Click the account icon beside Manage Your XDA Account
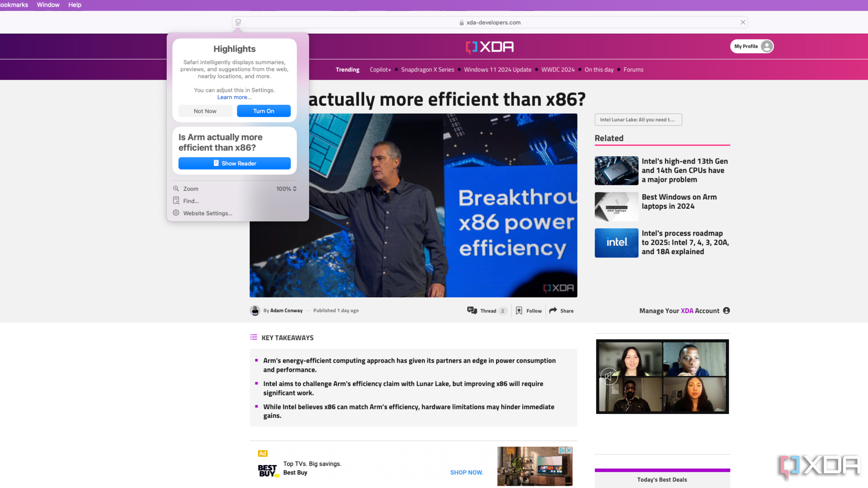Screen dimensions: 868x488 (727, 310)
